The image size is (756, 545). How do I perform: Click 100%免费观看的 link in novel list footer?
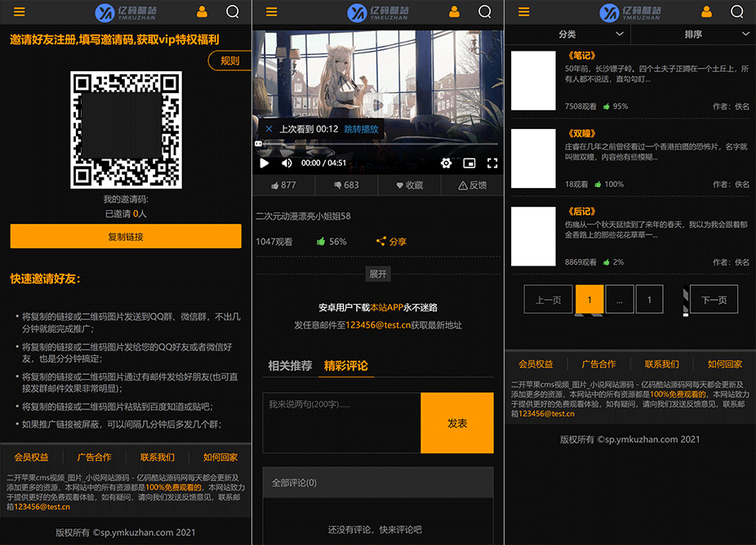(x=678, y=394)
